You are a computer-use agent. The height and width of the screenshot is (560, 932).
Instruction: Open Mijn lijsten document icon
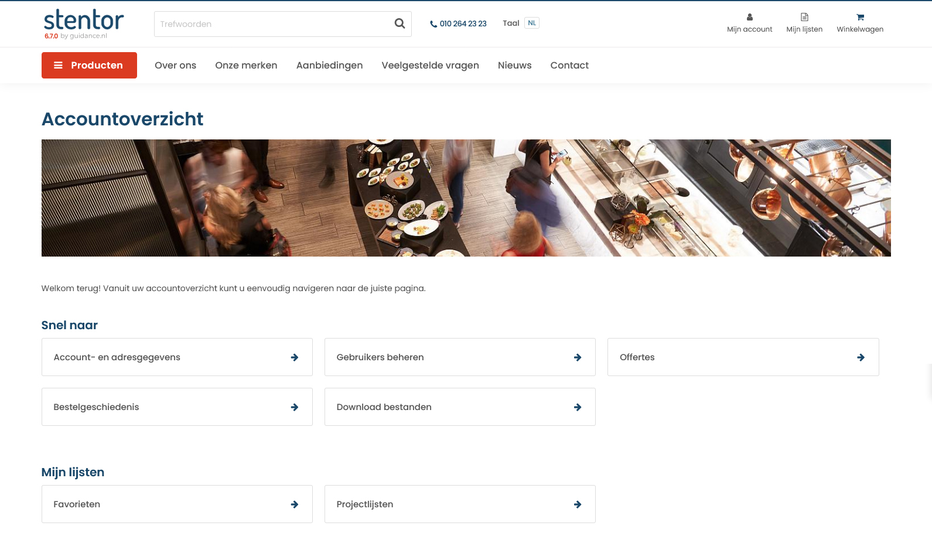pos(804,18)
